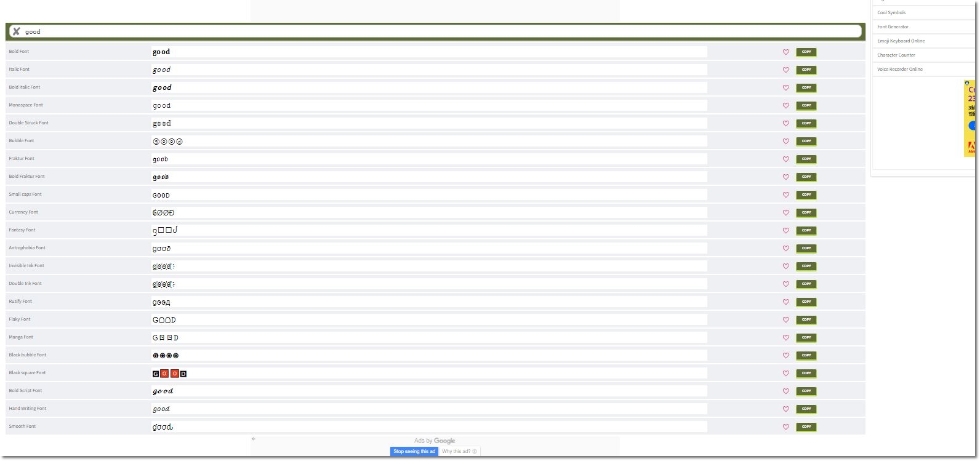Click the heart for Black square Font
This screenshot has width=980, height=461.
[785, 374]
